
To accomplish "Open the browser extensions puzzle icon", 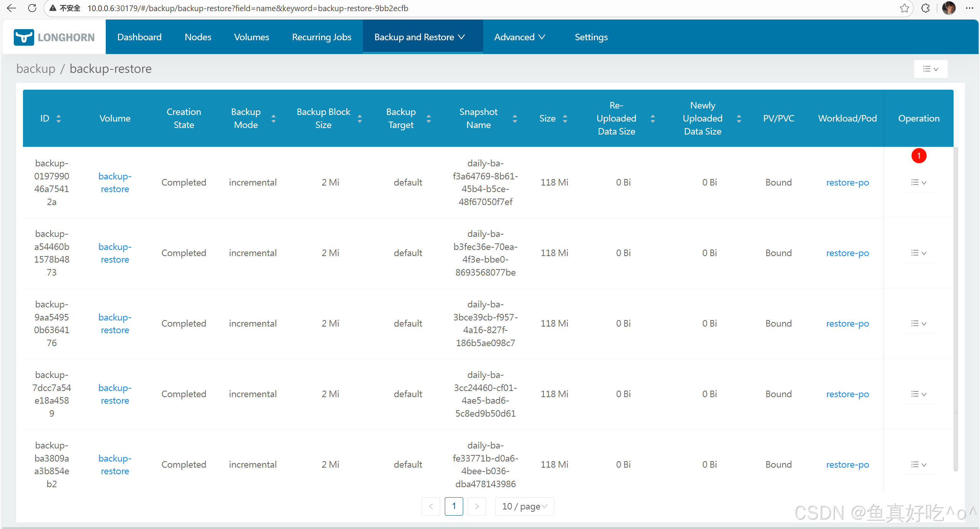I will (x=925, y=8).
